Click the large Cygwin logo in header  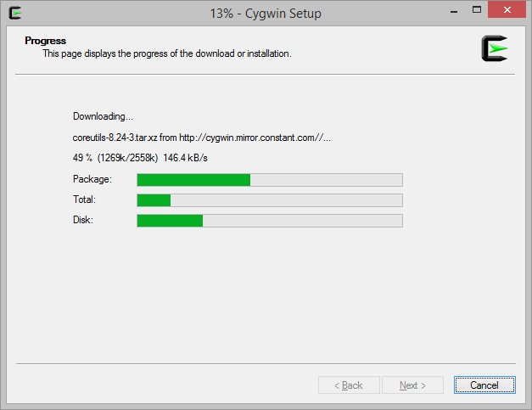point(495,48)
